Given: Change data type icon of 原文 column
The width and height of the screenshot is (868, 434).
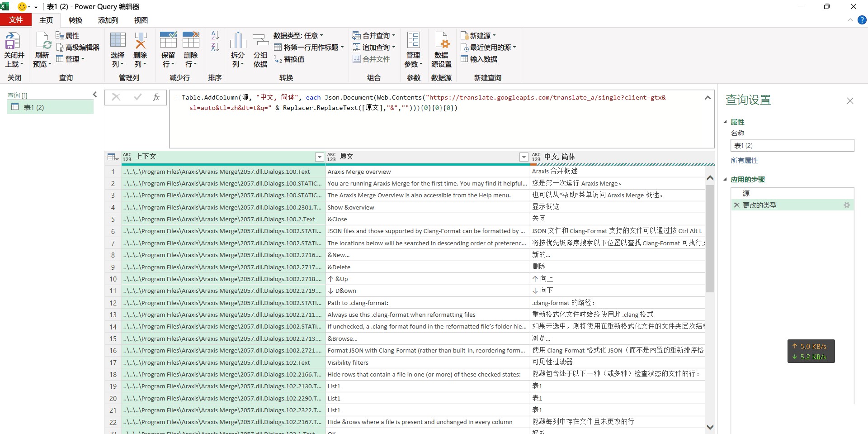Looking at the screenshot, I should pos(331,157).
